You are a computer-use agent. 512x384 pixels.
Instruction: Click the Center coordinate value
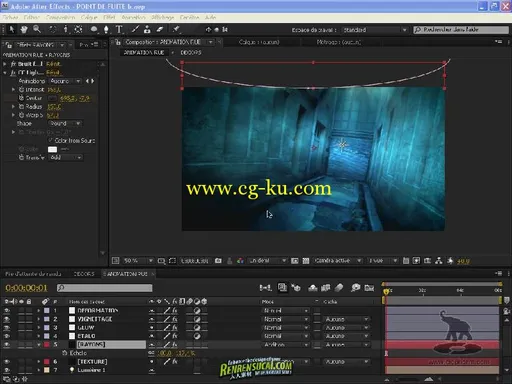pos(75,98)
